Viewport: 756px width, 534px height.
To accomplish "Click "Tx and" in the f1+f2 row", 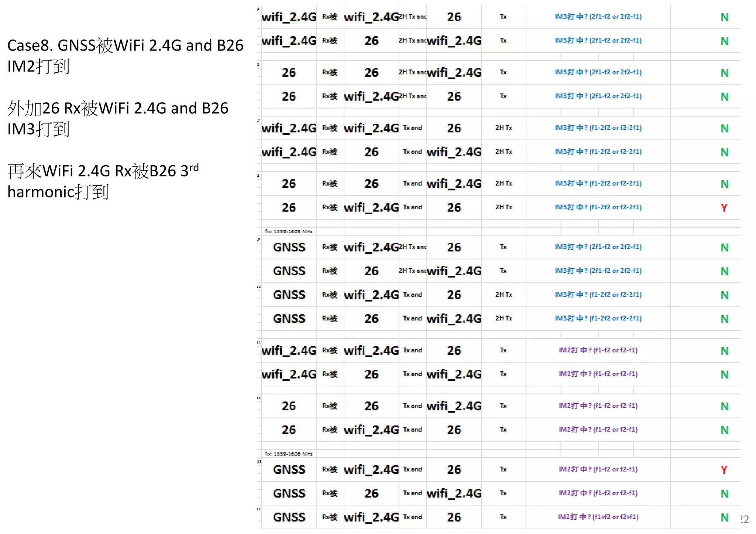I will coord(412,517).
